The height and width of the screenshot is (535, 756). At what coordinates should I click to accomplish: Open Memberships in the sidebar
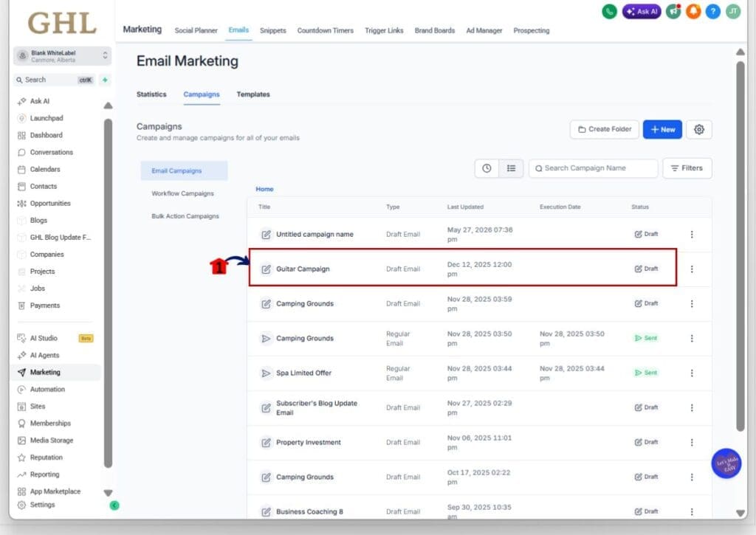(x=50, y=423)
